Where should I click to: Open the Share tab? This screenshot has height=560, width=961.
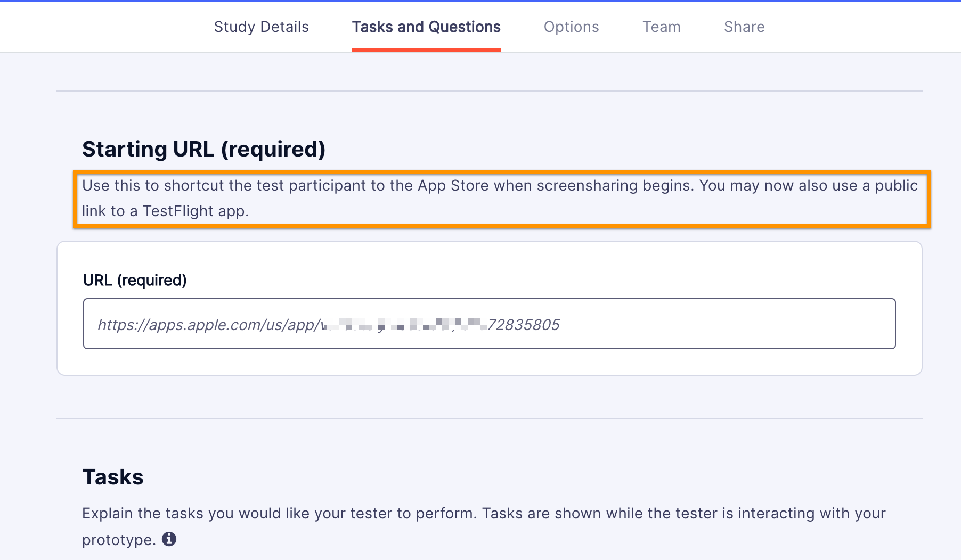(744, 27)
